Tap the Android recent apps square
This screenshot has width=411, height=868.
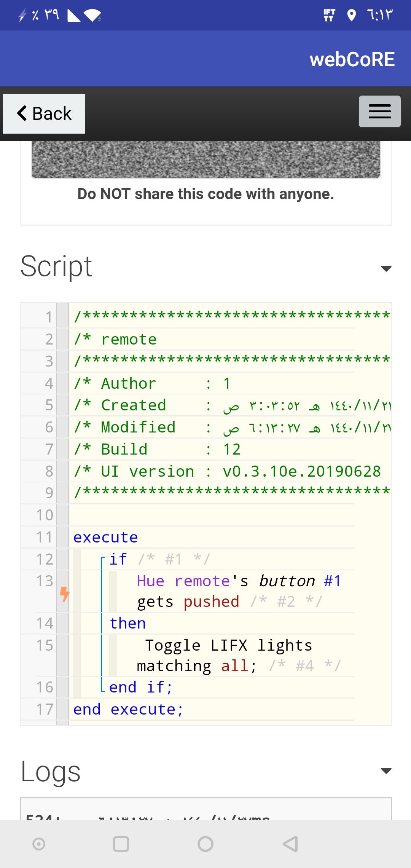(121, 844)
